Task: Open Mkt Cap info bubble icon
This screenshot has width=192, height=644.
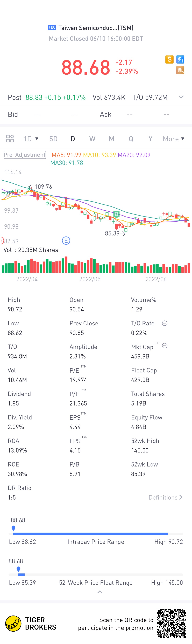Action: (x=165, y=346)
